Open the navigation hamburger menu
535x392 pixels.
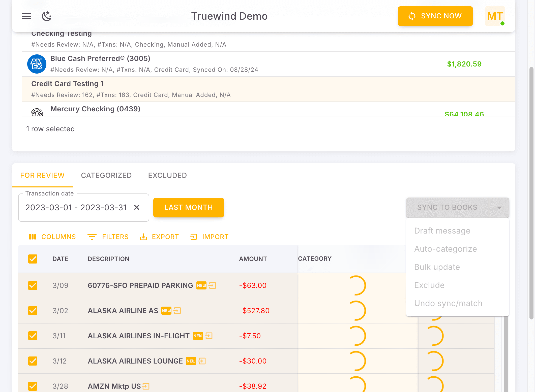pyautogui.click(x=26, y=16)
